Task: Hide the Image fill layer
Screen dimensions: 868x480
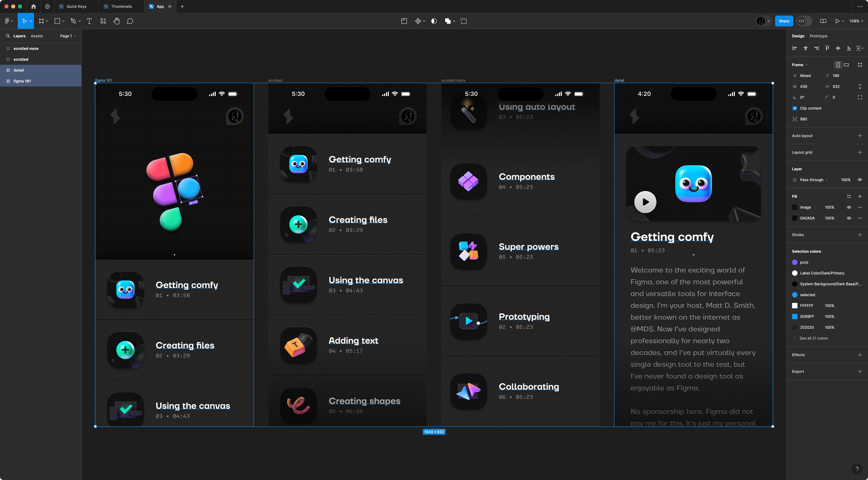Action: (849, 207)
